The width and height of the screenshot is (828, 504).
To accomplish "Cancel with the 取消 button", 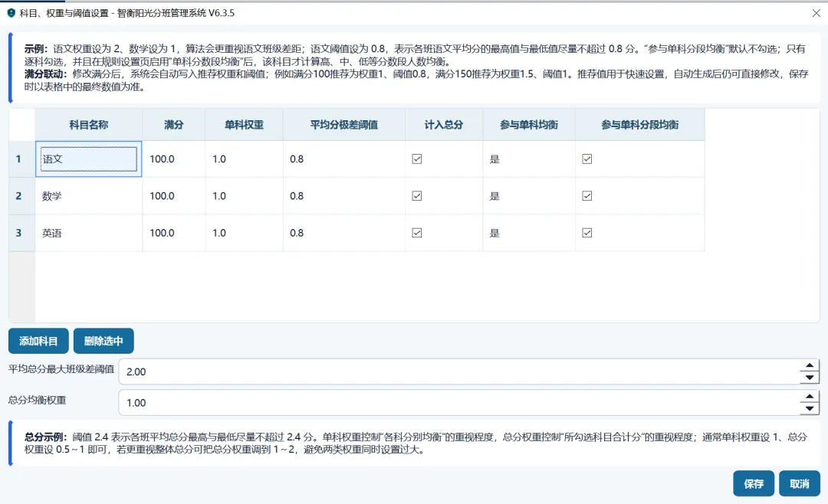I will [800, 483].
